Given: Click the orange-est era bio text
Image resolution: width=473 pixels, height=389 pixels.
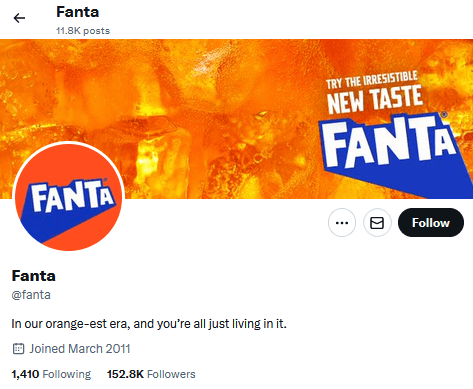Looking at the screenshot, I should (x=149, y=324).
